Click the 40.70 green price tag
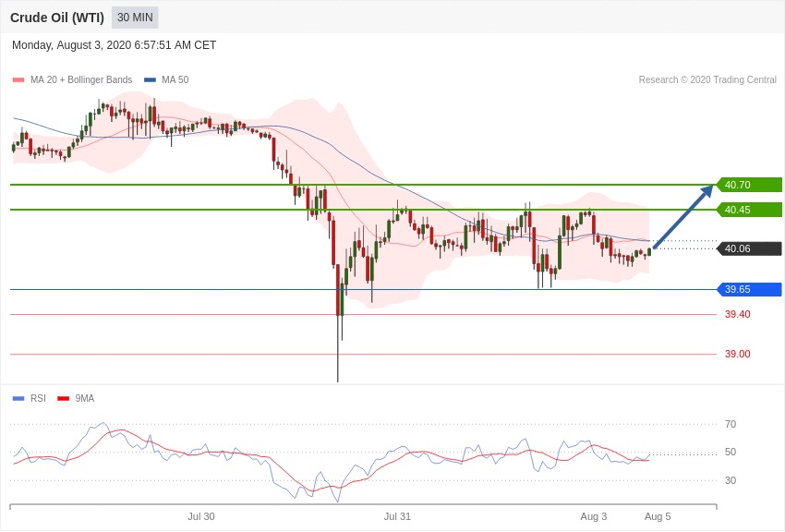The width and height of the screenshot is (785, 532). pos(750,185)
